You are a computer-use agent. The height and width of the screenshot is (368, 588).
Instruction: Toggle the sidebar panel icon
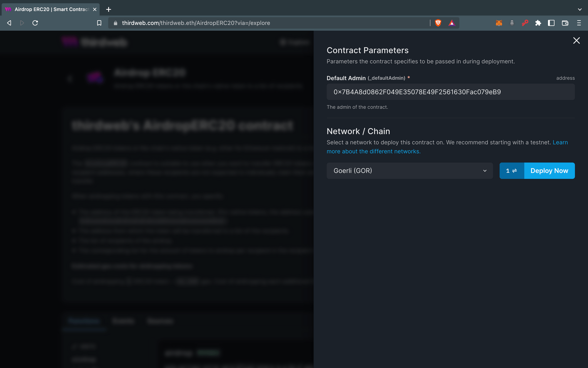(x=551, y=23)
